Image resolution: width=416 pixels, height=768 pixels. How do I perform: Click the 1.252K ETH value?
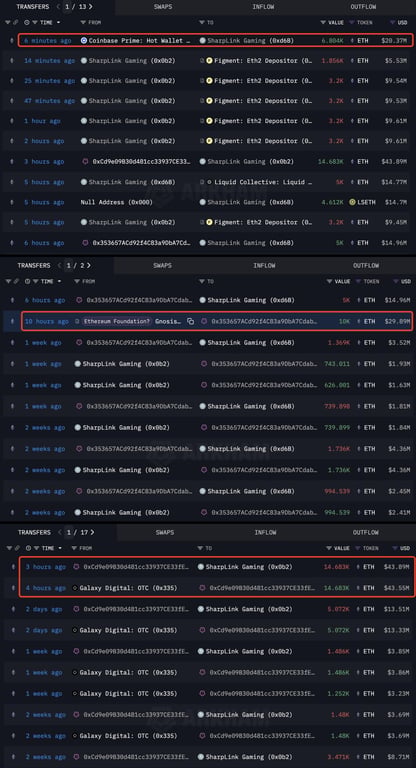pos(338,694)
